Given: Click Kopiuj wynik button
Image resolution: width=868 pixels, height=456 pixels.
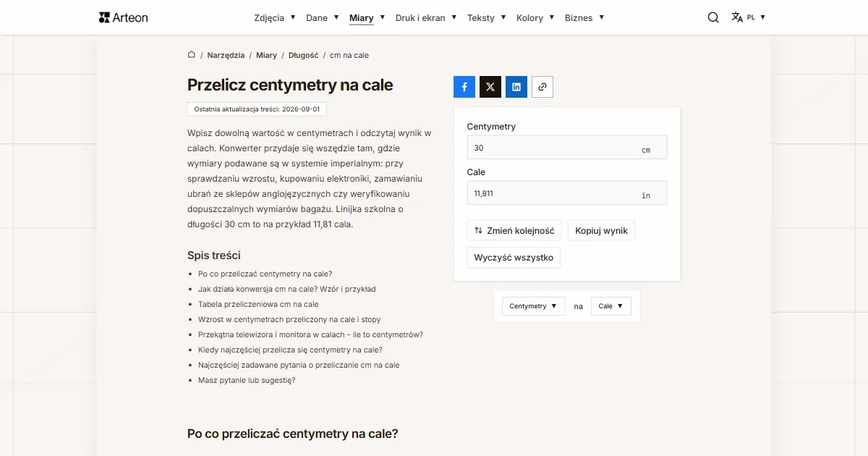Looking at the screenshot, I should 602,231.
